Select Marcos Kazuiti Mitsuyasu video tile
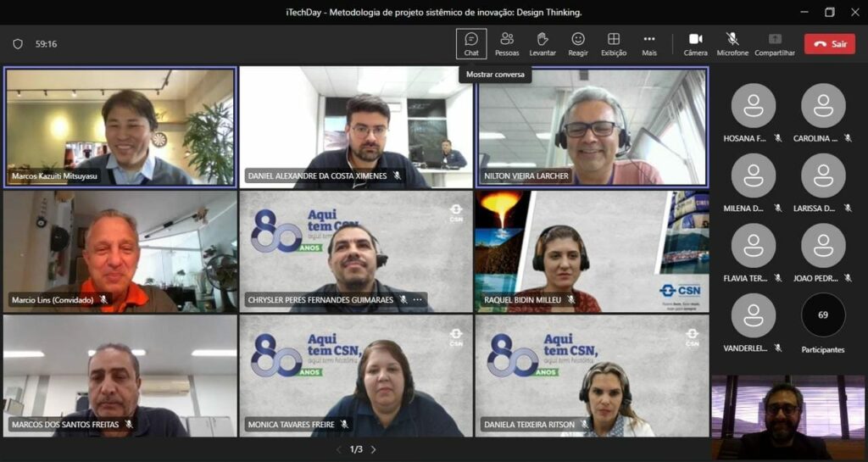The height and width of the screenshot is (462, 868). [x=120, y=126]
